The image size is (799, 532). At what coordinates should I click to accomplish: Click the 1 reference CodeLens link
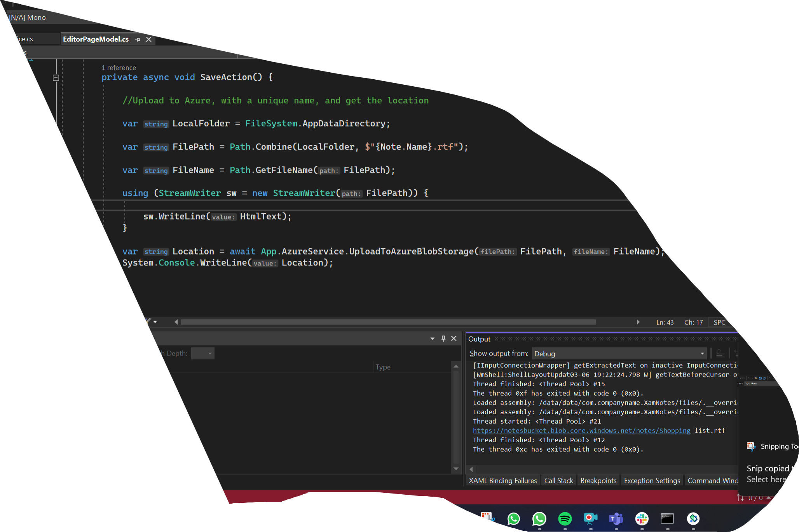click(119, 67)
